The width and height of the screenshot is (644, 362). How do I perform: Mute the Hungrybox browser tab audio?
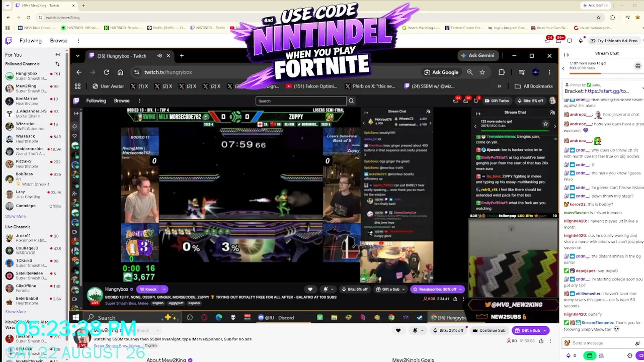pos(159,56)
